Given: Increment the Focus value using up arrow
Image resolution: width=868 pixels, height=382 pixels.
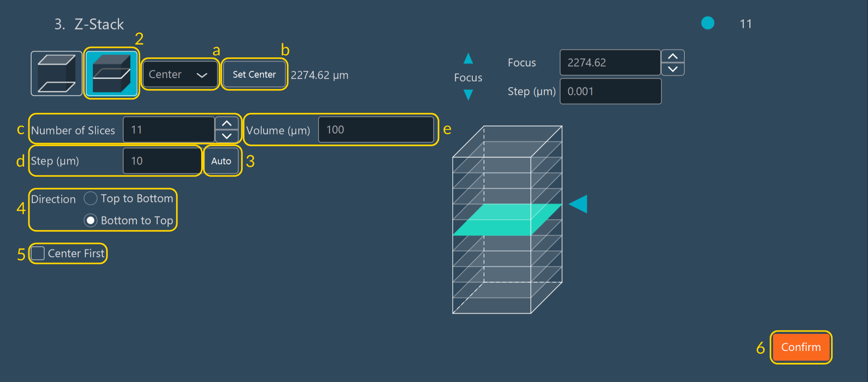Looking at the screenshot, I should [x=672, y=57].
